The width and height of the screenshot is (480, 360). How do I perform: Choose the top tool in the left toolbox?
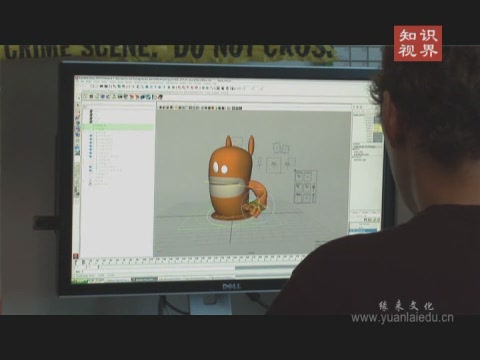pos(78,106)
